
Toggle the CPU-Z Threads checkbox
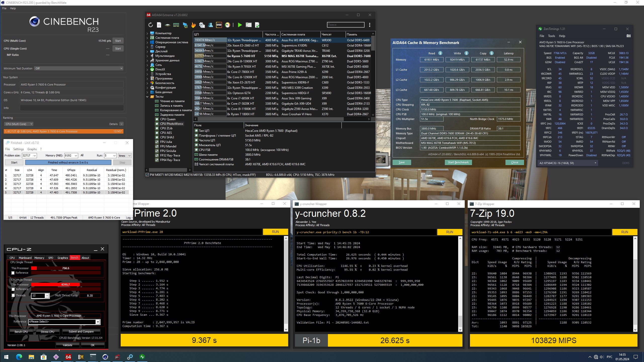(13, 295)
